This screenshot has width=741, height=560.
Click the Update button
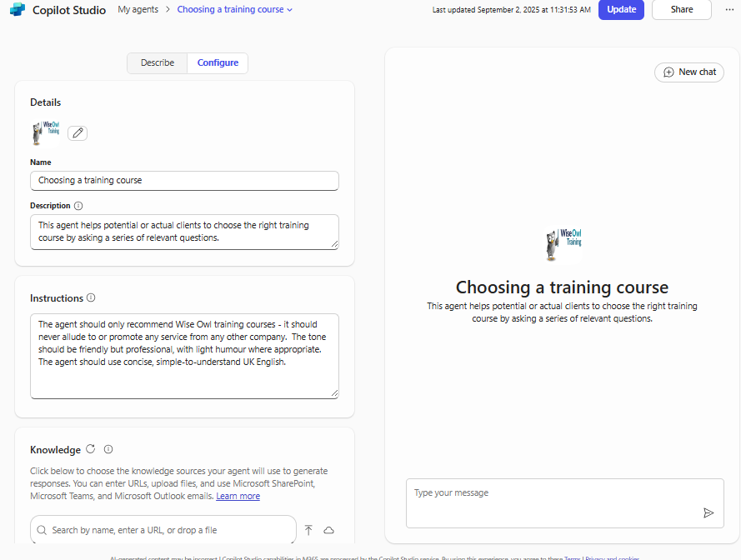coord(621,9)
